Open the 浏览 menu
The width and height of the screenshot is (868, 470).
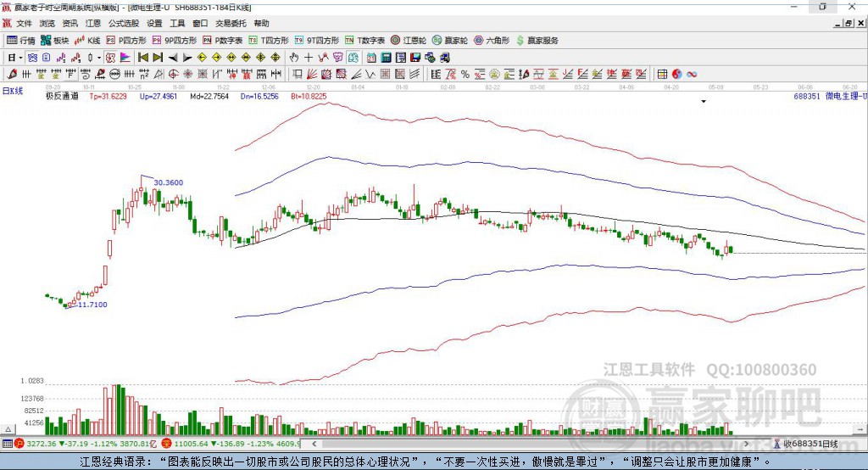click(47, 23)
